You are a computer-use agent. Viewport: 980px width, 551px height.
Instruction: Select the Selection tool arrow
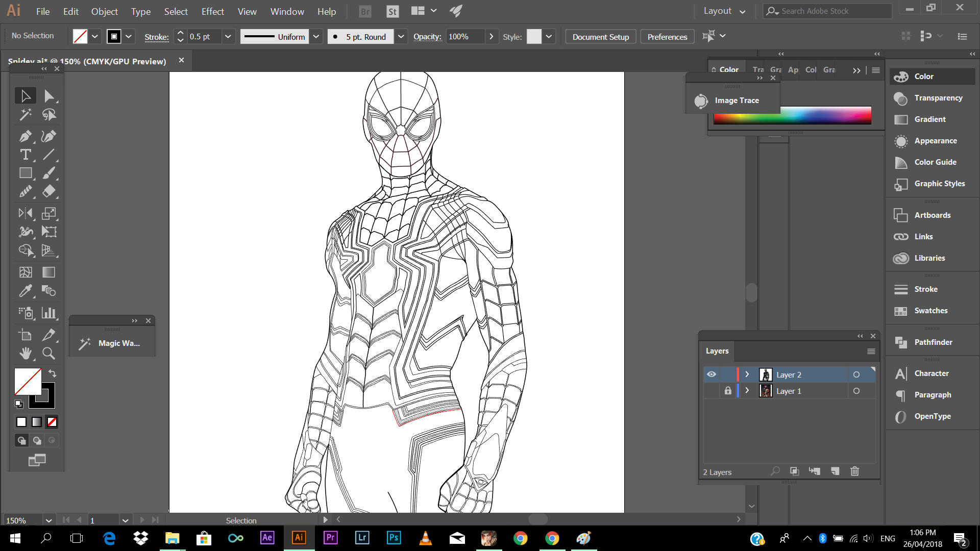(26, 96)
